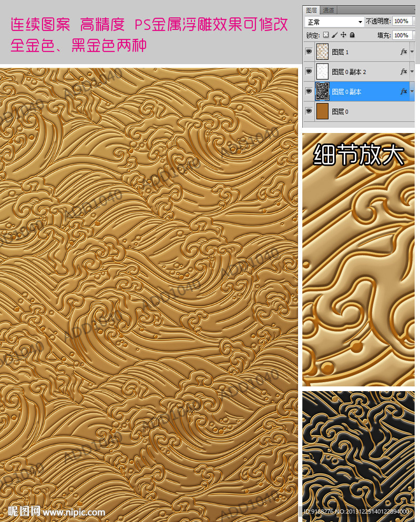Expand layer effects arrow for 图层 0 副本
420x522 pixels.
coord(412,91)
